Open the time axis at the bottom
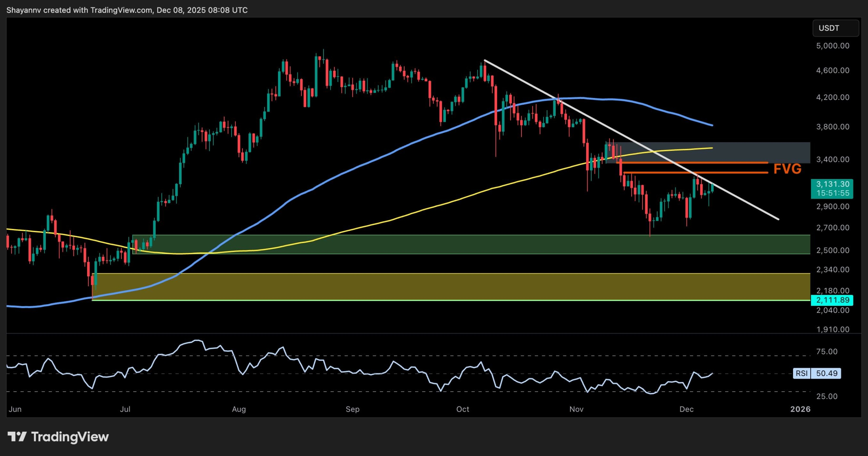 click(407, 409)
